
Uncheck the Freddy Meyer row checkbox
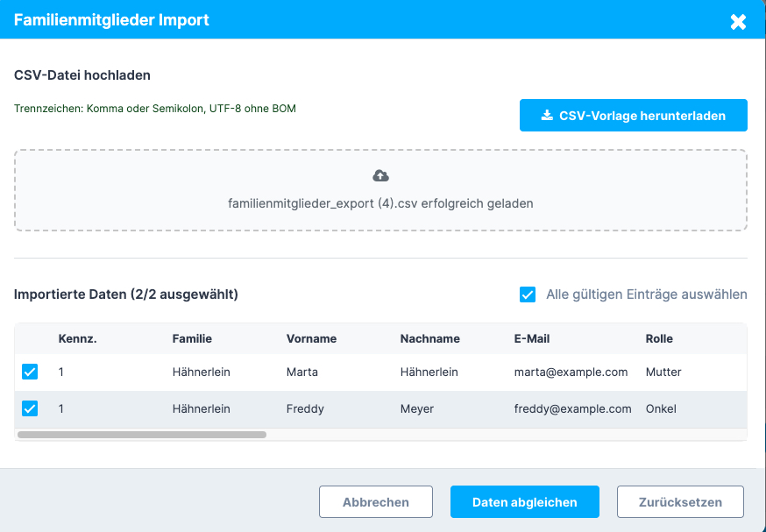click(x=30, y=408)
